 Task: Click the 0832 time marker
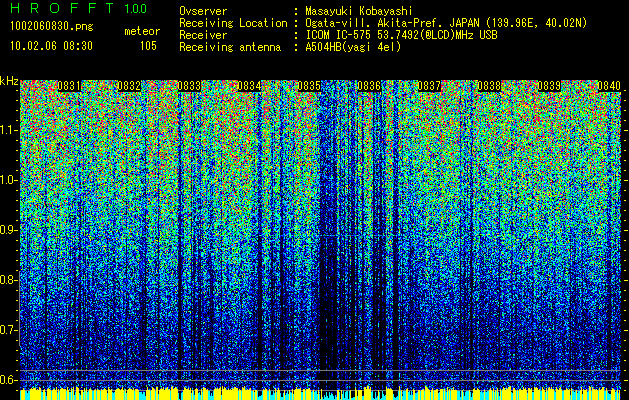pos(129,86)
